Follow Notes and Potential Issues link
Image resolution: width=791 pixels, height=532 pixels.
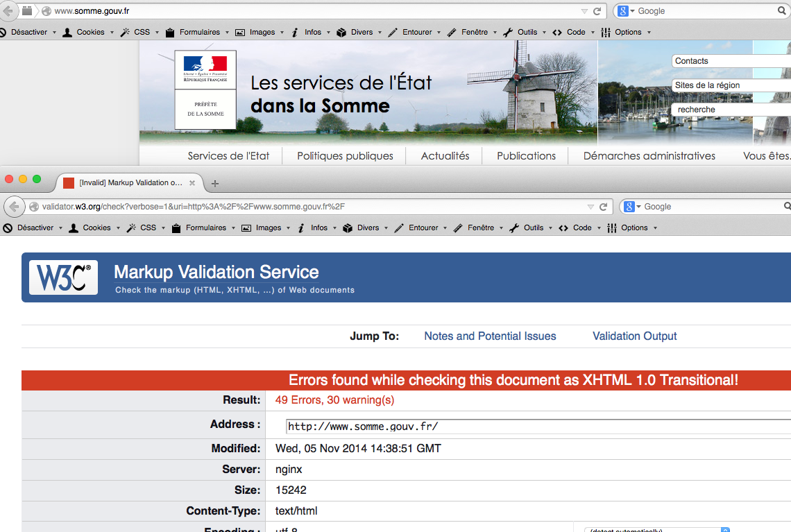pyautogui.click(x=490, y=336)
